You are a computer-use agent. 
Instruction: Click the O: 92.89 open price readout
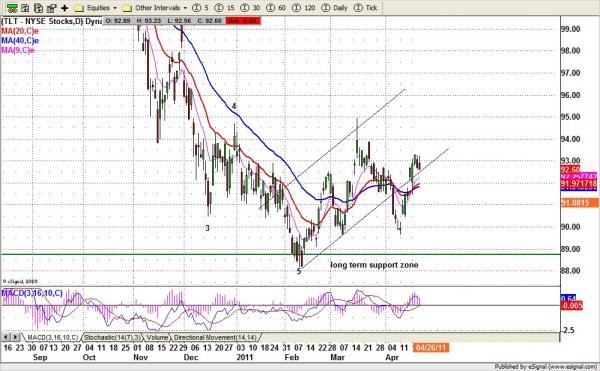click(x=117, y=21)
